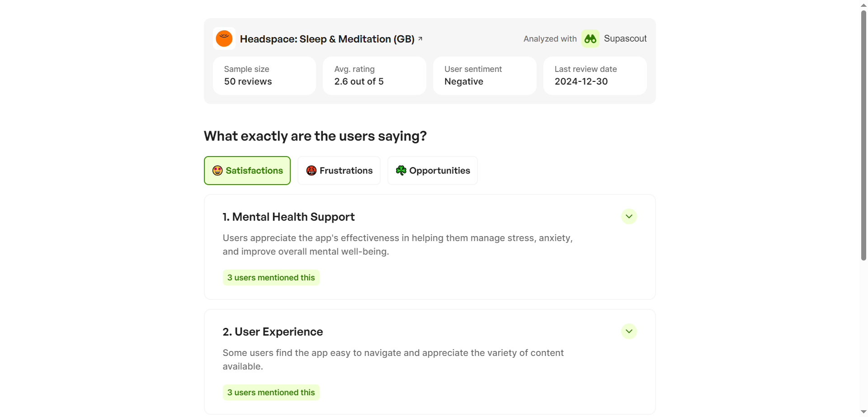Click the Avg. rating card
This screenshot has width=868, height=417.
click(x=374, y=76)
